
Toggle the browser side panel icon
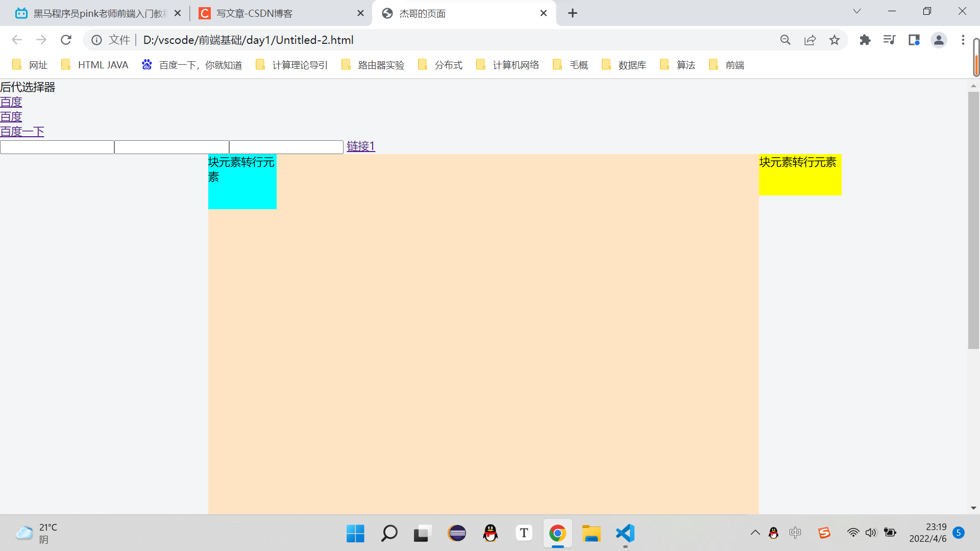tap(914, 40)
